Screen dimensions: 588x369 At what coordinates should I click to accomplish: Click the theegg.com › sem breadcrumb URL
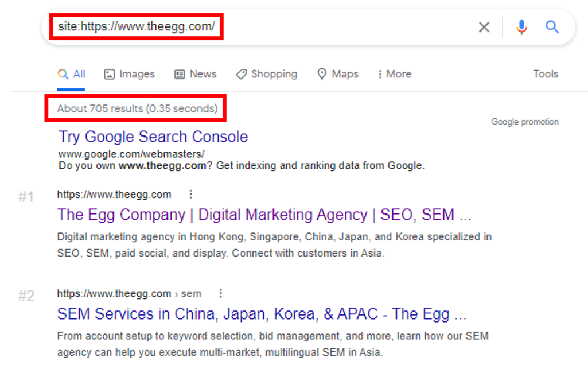[129, 293]
